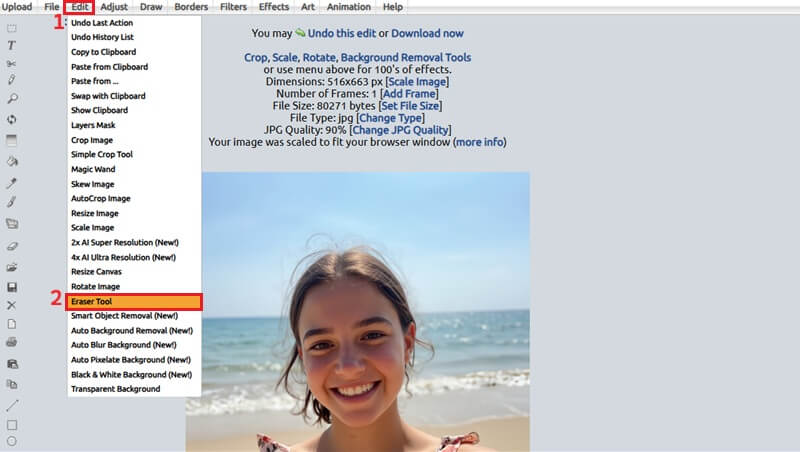Screen dimensions: 800x452
Task: Click the blank page new image icon
Action: click(12, 324)
